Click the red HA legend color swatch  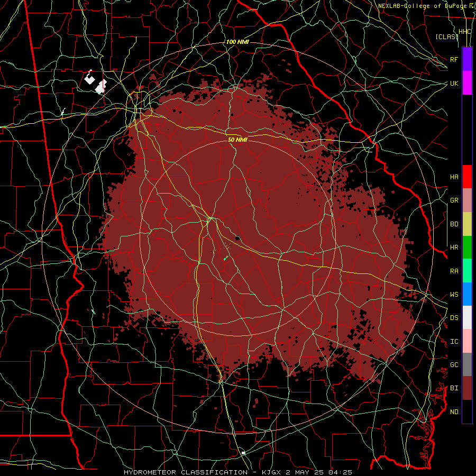click(x=467, y=177)
